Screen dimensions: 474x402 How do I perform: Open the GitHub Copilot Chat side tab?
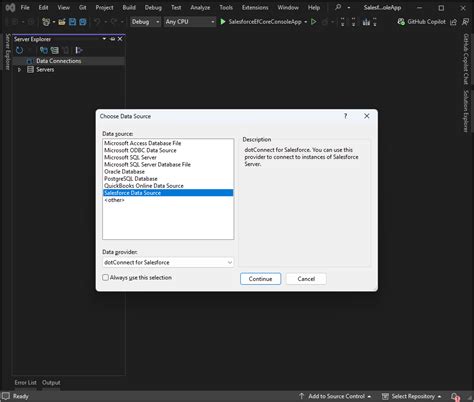pos(466,59)
